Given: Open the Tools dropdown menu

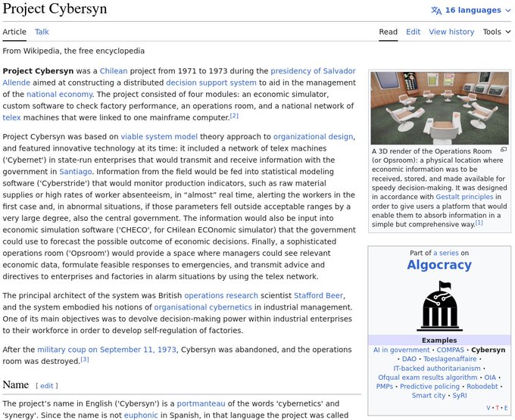Looking at the screenshot, I should pyautogui.click(x=496, y=32).
